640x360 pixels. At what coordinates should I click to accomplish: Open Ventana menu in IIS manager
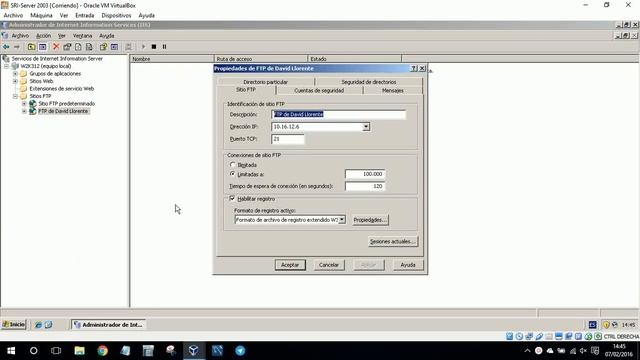click(x=82, y=36)
